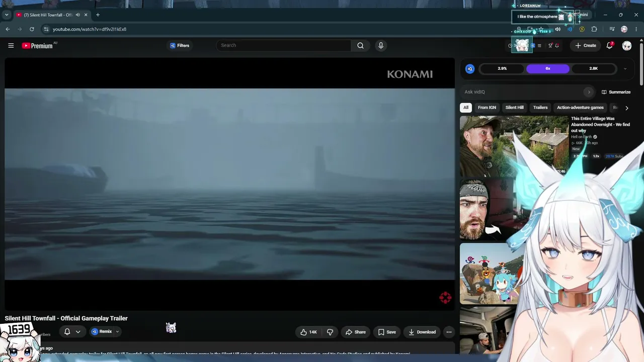Summarize the video with vidIQ
The height and width of the screenshot is (362, 644).
(x=616, y=92)
